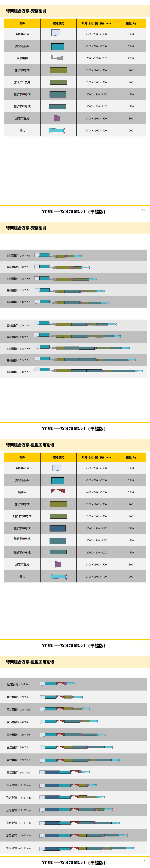Screen dimensions: 150x868
Task: Select row 变幅副臂 - 72+7.7m
Action: point(74,360)
